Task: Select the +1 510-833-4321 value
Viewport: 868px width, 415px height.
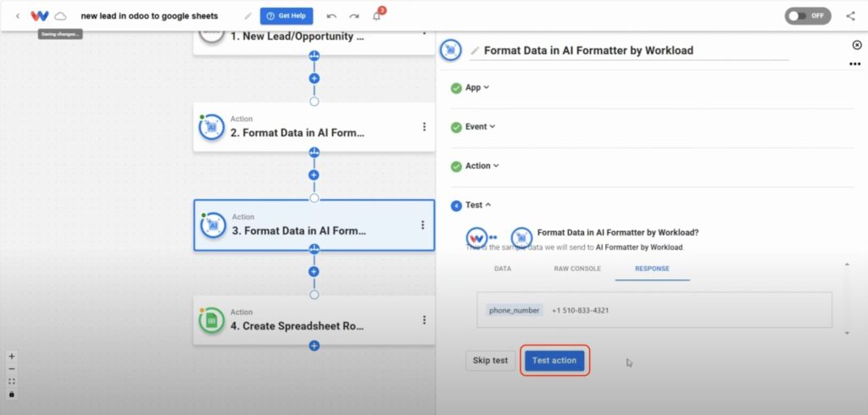Action: tap(580, 311)
